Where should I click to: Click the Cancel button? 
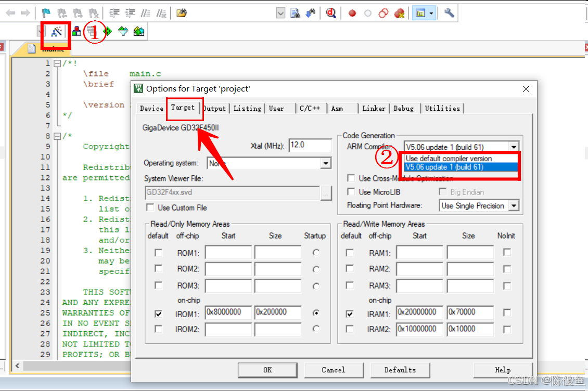coord(334,370)
